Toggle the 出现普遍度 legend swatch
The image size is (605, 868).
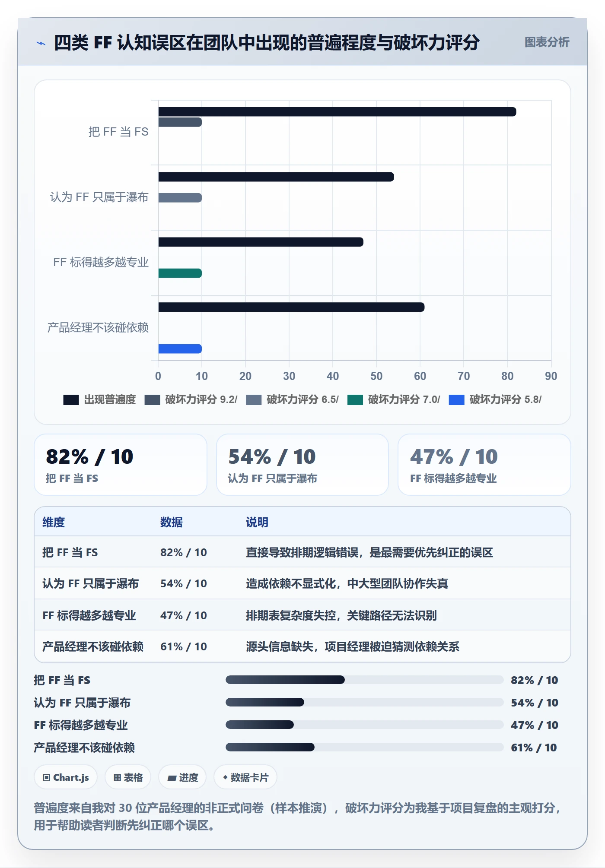[71, 400]
